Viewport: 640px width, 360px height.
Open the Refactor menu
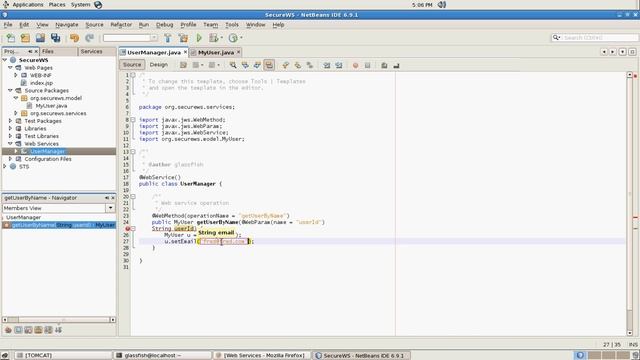(x=121, y=25)
